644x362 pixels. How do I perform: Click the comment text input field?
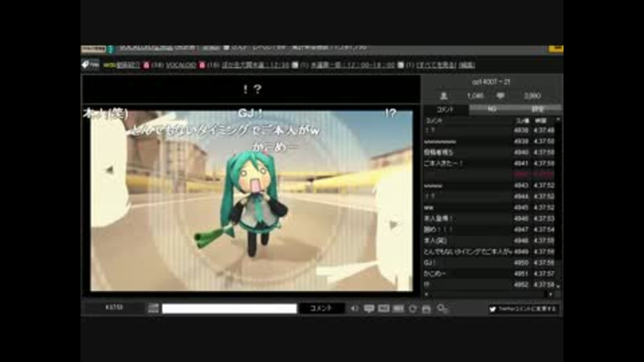pos(229,308)
